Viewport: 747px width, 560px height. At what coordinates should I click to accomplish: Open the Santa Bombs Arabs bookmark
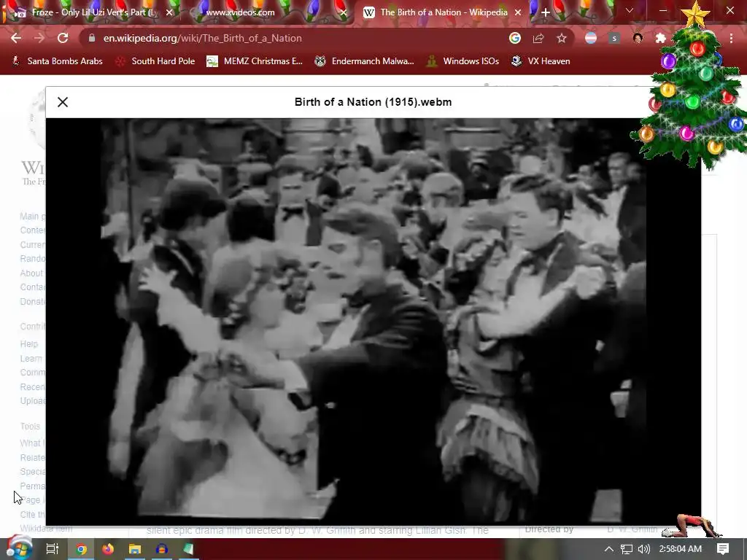[57, 61]
